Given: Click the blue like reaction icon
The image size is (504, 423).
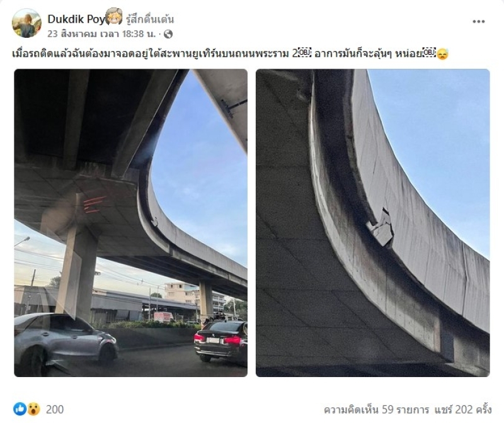Looking at the screenshot, I should pyautogui.click(x=20, y=409).
